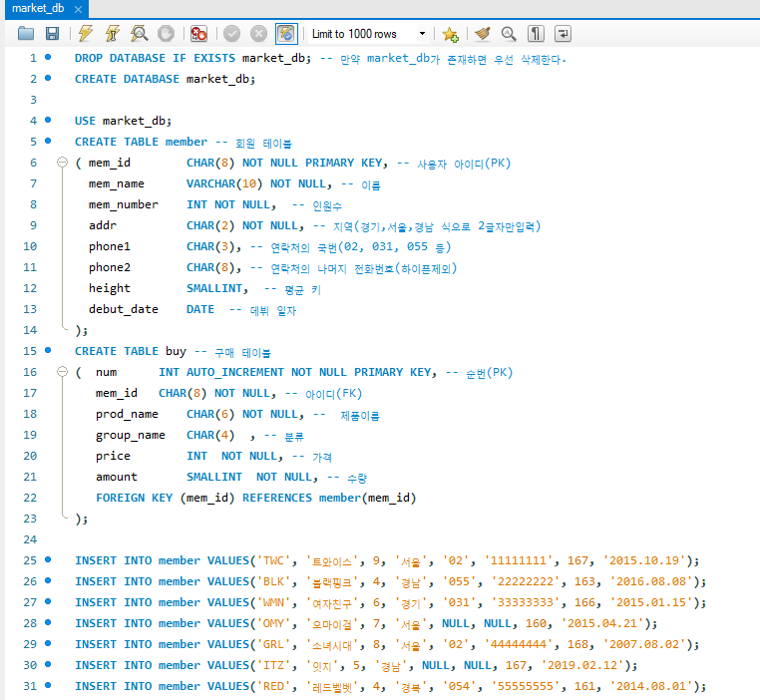
Task: Click 'GRL' value in insert statement
Action: click(273, 644)
